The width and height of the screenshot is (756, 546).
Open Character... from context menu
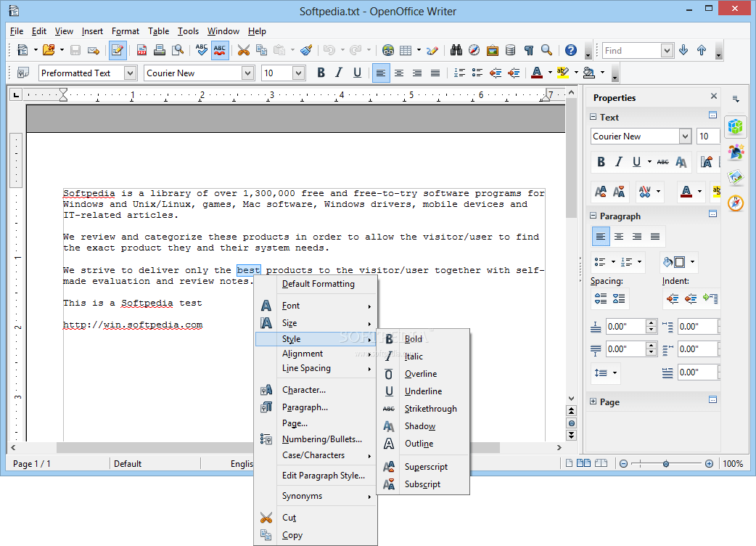[316, 390]
